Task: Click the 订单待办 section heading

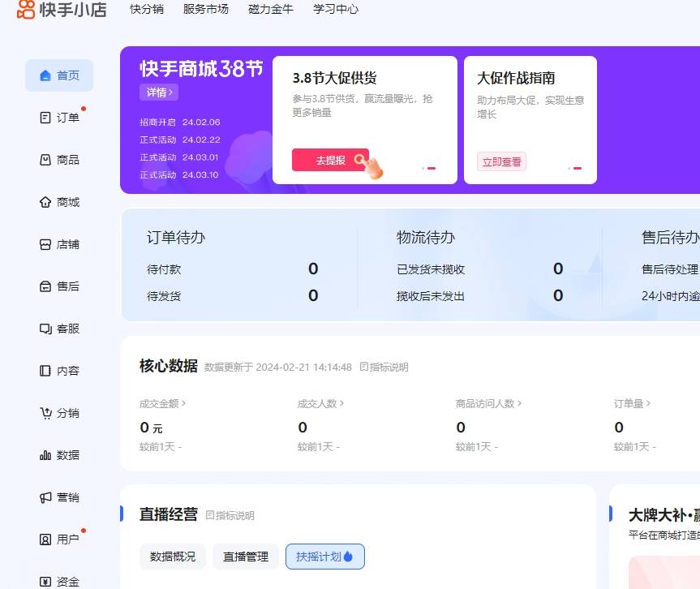Action: point(176,237)
